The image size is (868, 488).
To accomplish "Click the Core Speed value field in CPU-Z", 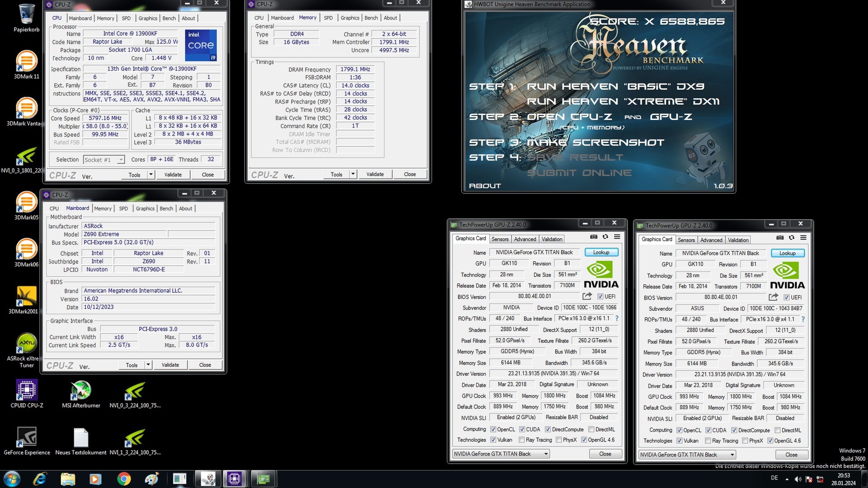I will (105, 118).
